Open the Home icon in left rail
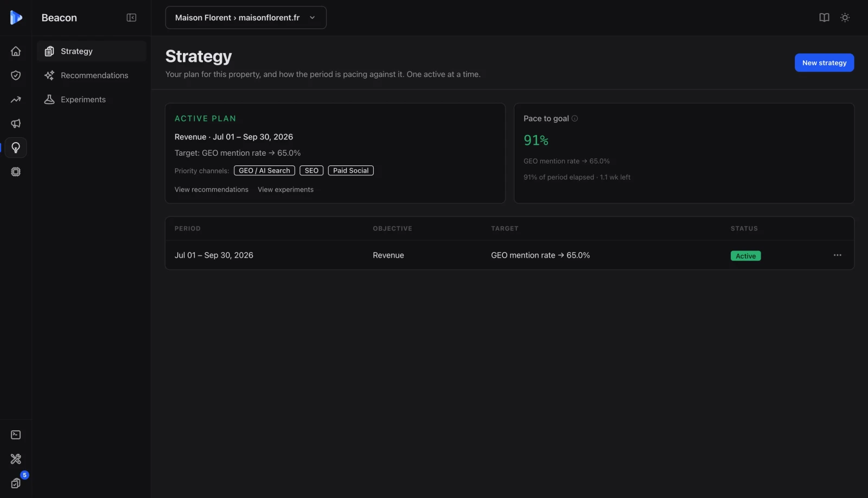This screenshot has height=498, width=868. click(16, 51)
